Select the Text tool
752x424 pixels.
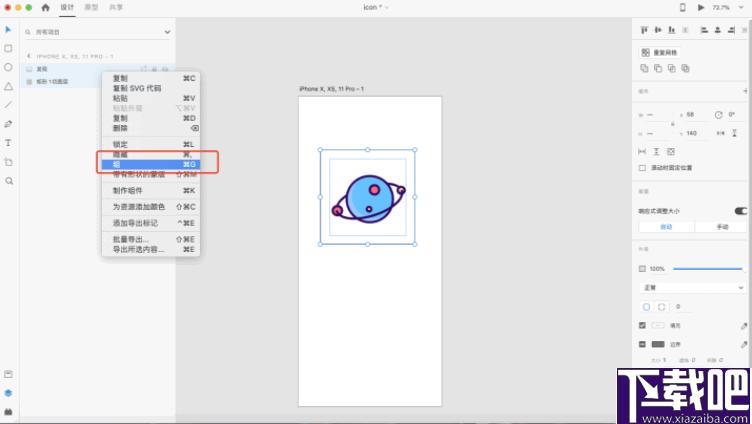tap(8, 143)
